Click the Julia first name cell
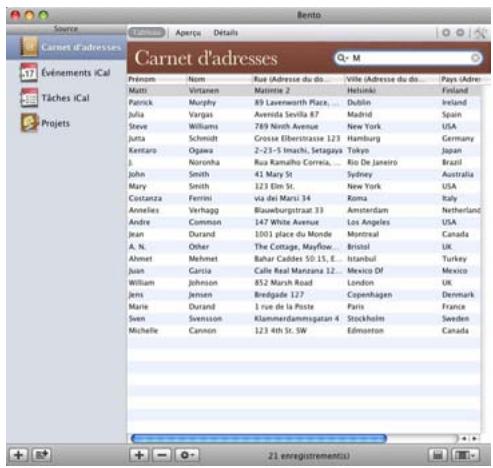The height and width of the screenshot is (468, 493). (136, 114)
